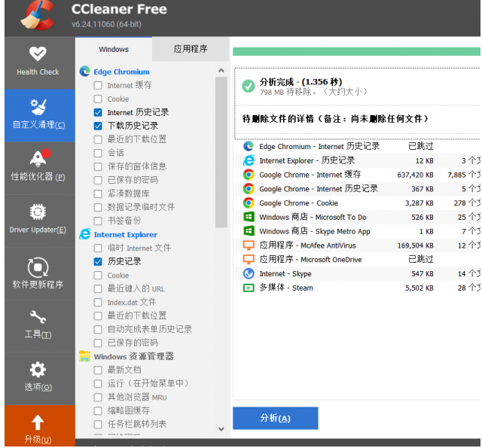482x448 pixels.
Task: Click Internet Explorer section heading
Action: pyautogui.click(x=126, y=234)
